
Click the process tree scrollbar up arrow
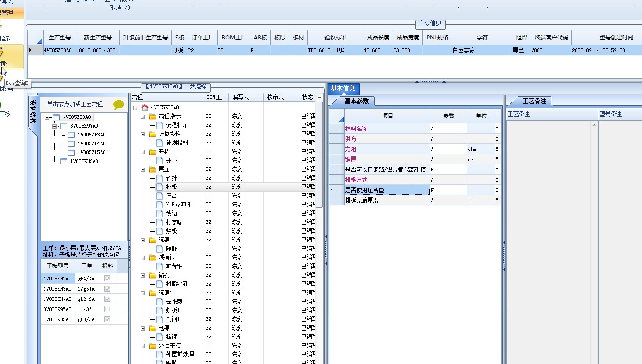[x=319, y=97]
